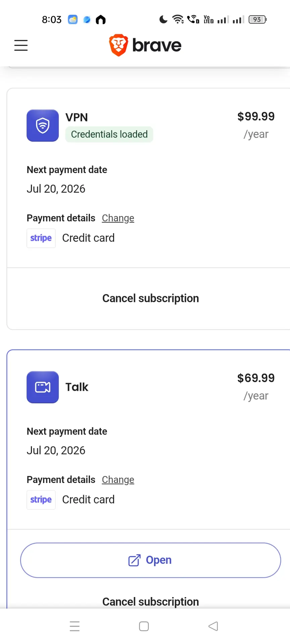Viewport: 290px width, 644px height.
Task: Open the Talk subscription
Action: coord(150,560)
